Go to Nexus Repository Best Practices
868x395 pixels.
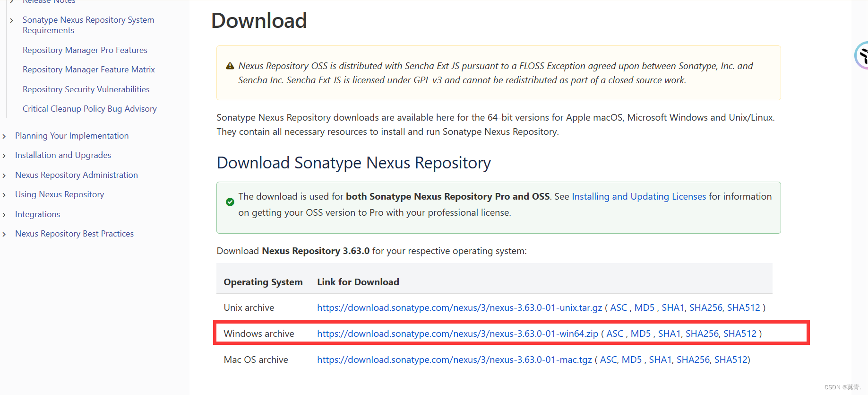pyautogui.click(x=74, y=234)
